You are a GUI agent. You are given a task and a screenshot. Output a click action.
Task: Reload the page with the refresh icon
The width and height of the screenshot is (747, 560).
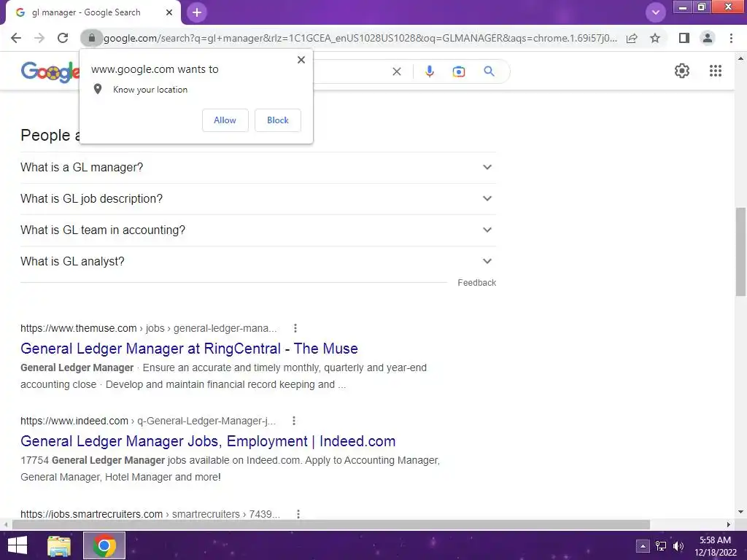[x=63, y=38]
